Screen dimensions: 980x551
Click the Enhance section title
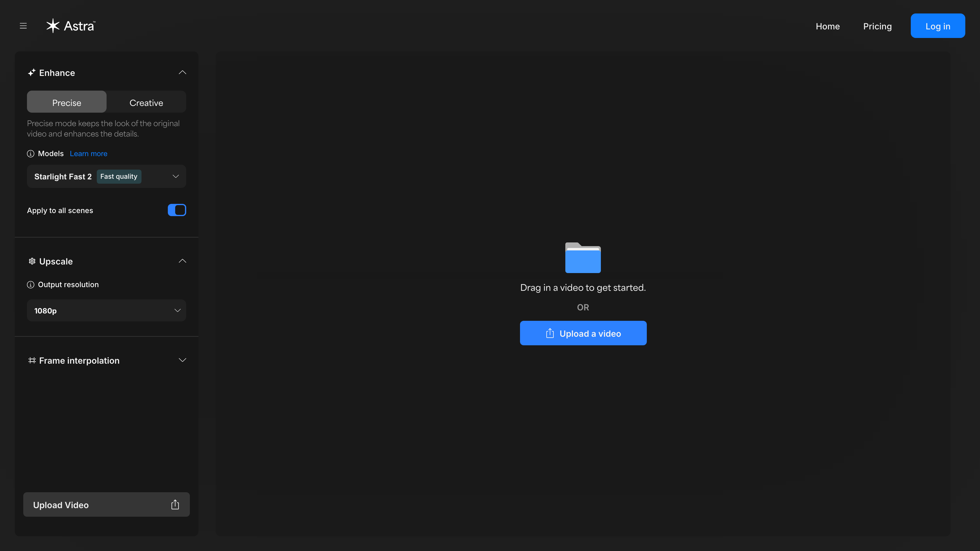click(x=57, y=73)
